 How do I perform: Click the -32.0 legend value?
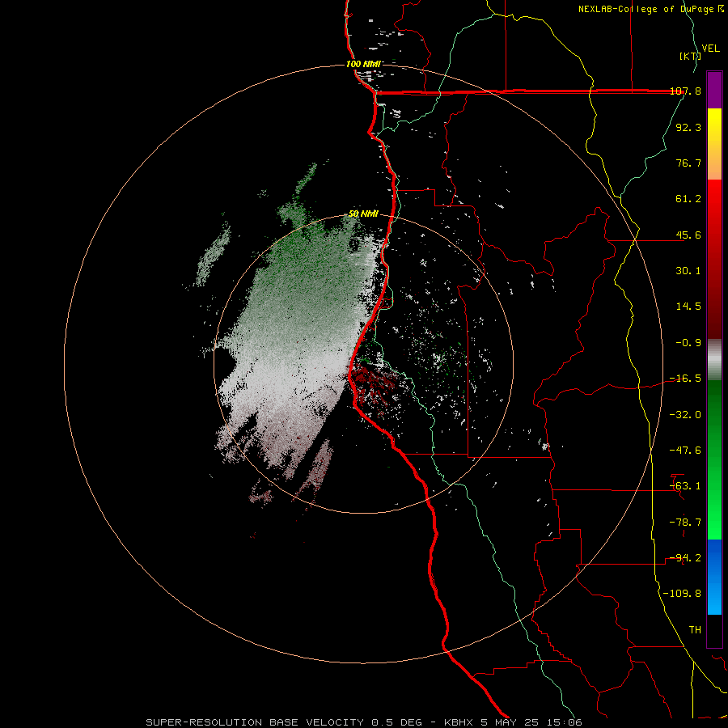685,415
